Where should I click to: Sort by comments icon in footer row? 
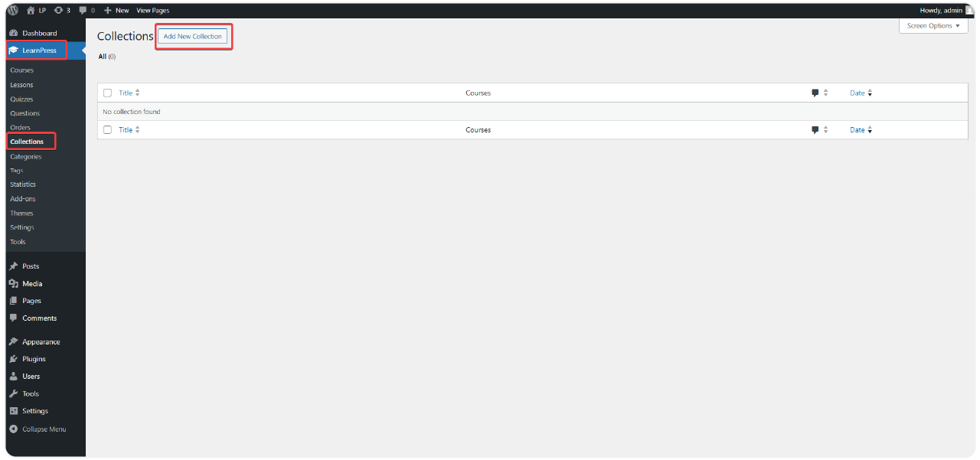[x=815, y=130]
